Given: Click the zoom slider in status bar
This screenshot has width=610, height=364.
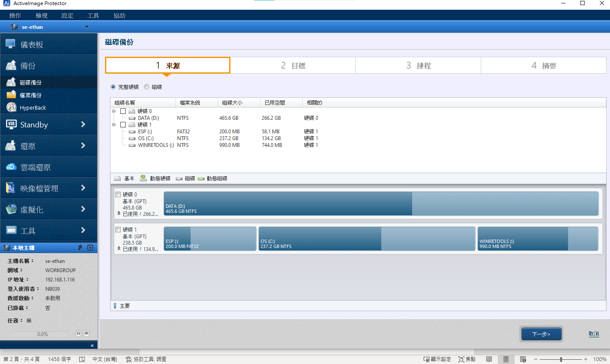Looking at the screenshot, I should (561, 359).
